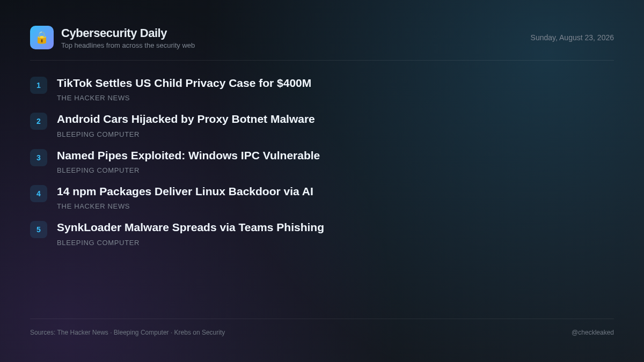
Task: Select the number 5 rank badge
Action: (x=39, y=230)
